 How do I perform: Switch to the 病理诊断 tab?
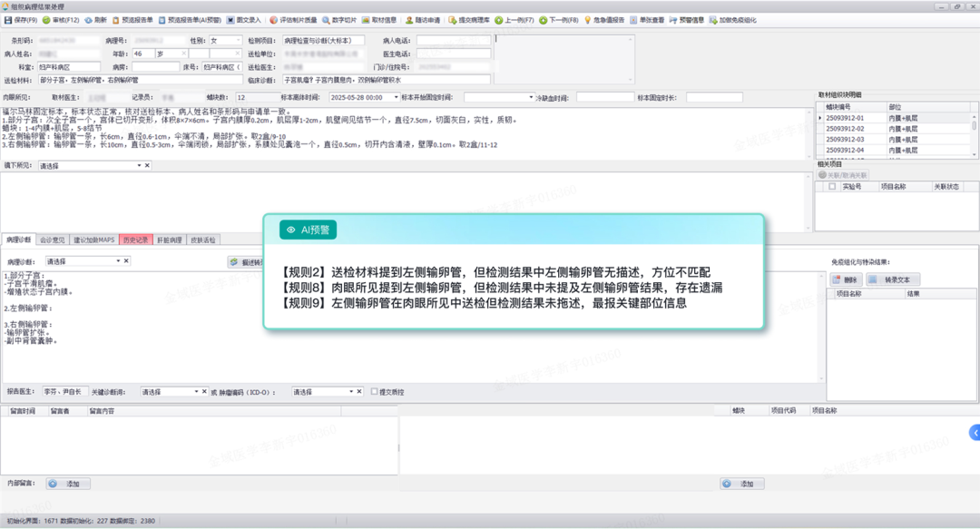(19, 240)
